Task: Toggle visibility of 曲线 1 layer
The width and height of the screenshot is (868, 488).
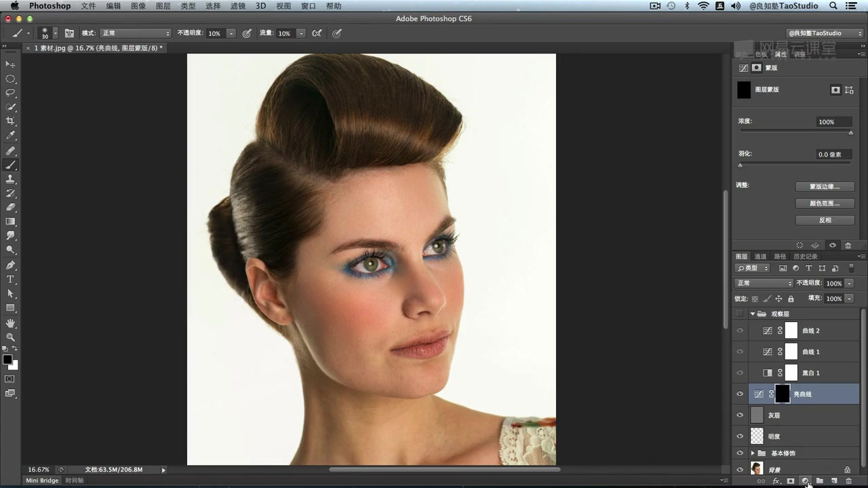Action: click(x=740, y=352)
